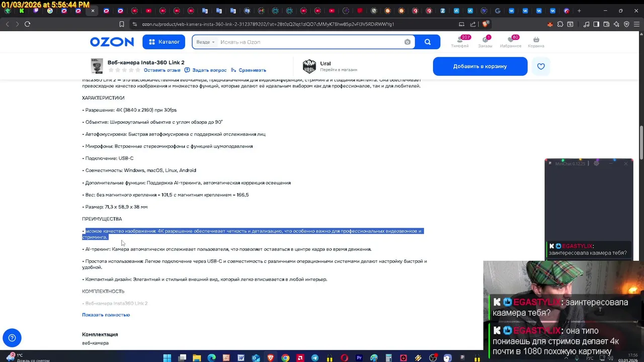
Task: Focus the Искать на Ozon search field
Action: [309, 42]
